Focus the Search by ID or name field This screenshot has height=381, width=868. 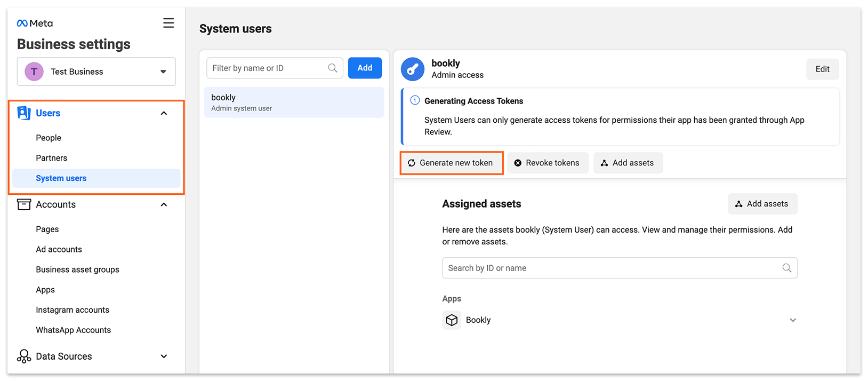tap(620, 268)
